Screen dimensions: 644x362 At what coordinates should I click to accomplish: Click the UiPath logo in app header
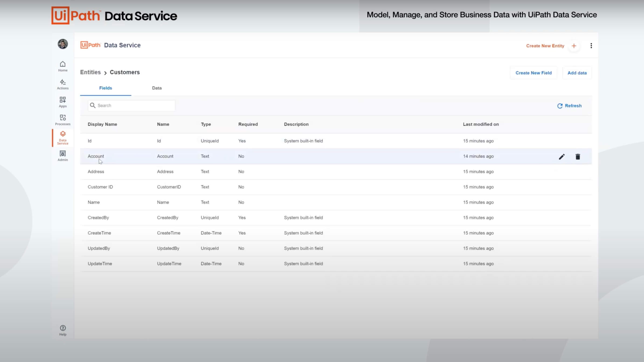click(90, 45)
